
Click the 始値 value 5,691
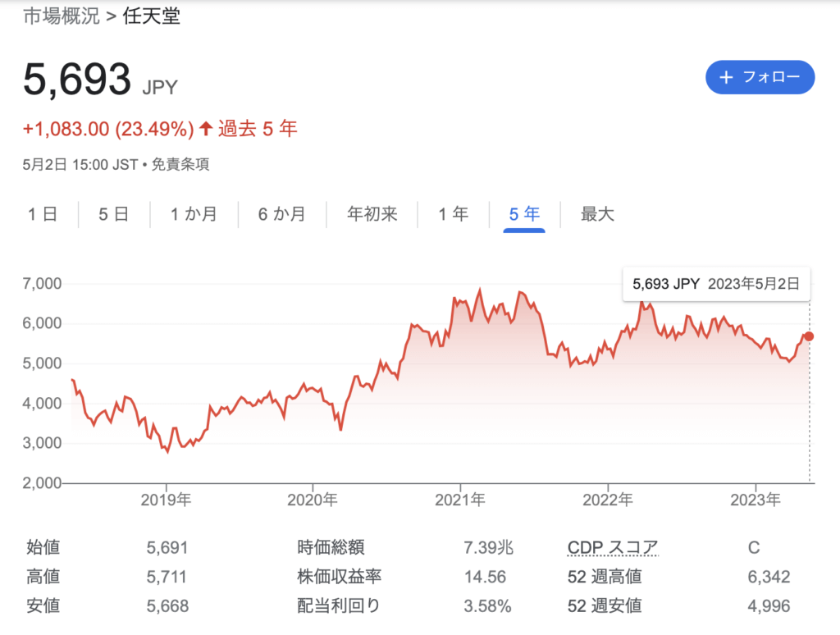pos(167,548)
